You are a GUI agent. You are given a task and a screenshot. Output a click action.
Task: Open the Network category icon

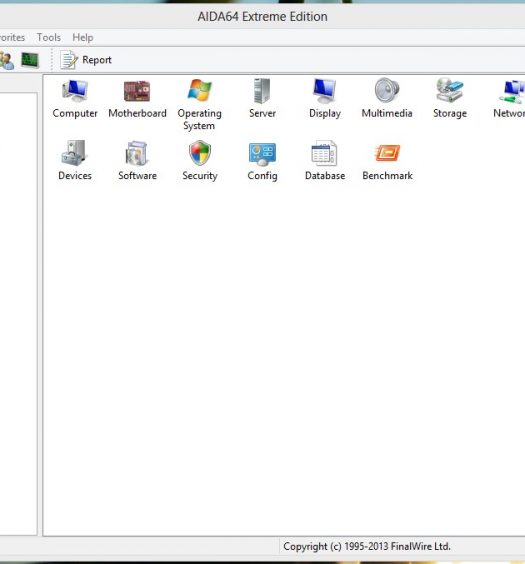pyautogui.click(x=512, y=91)
